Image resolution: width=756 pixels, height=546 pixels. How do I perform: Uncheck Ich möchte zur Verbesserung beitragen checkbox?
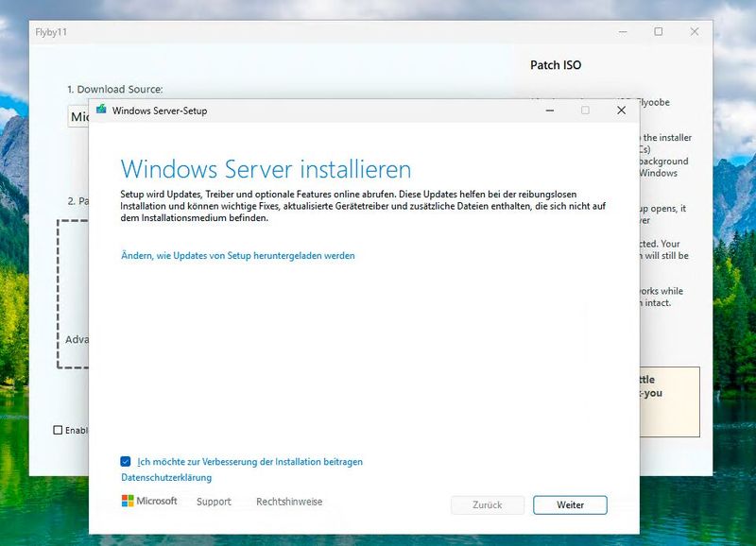(126, 462)
